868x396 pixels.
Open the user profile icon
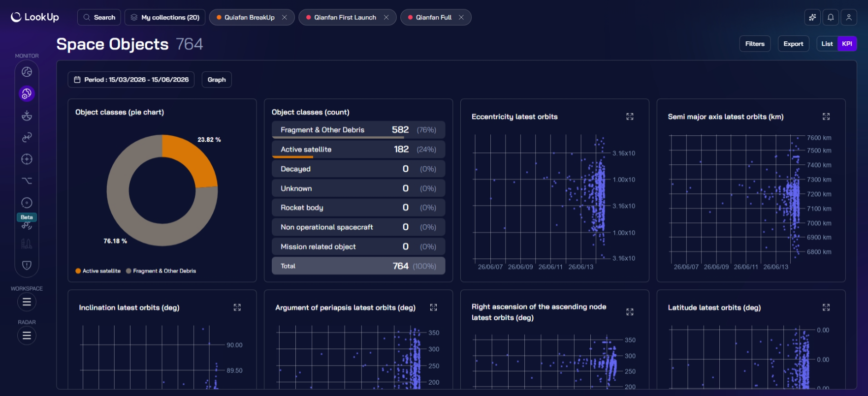849,17
